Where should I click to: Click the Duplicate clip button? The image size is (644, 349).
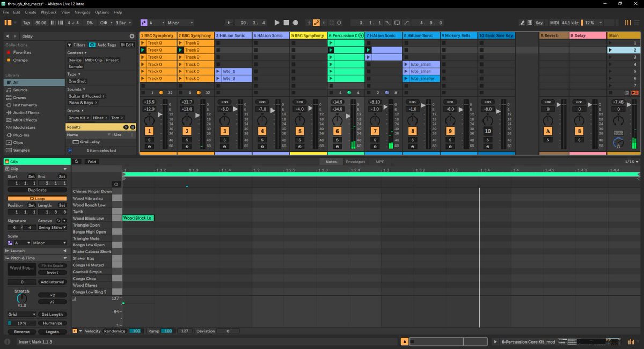pos(37,190)
